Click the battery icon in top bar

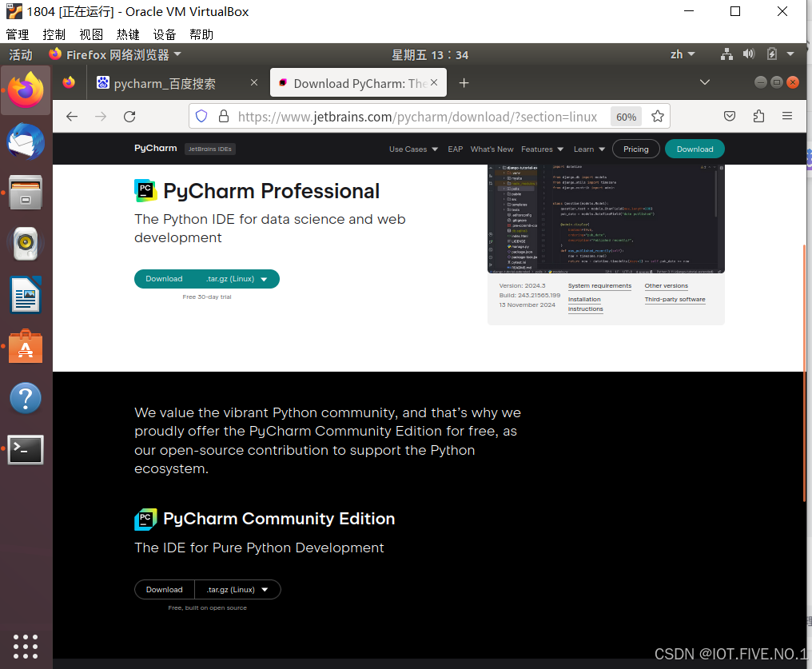(771, 54)
